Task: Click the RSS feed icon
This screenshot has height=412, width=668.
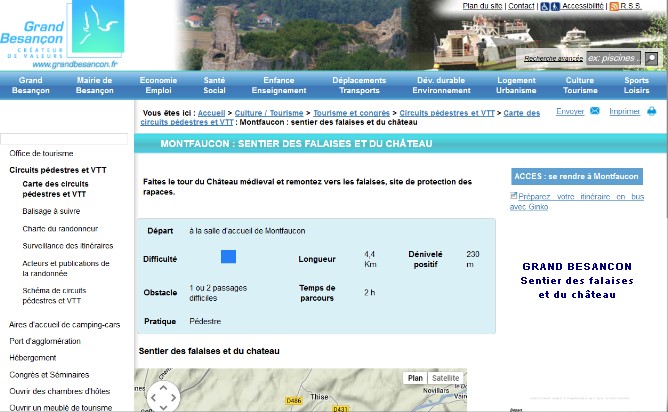Action: [614, 6]
